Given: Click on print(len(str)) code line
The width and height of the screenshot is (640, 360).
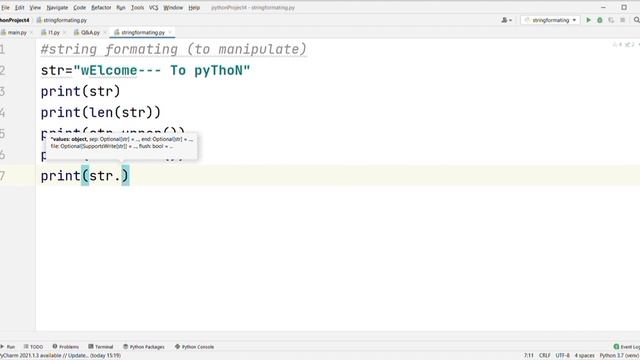Looking at the screenshot, I should tap(101, 113).
